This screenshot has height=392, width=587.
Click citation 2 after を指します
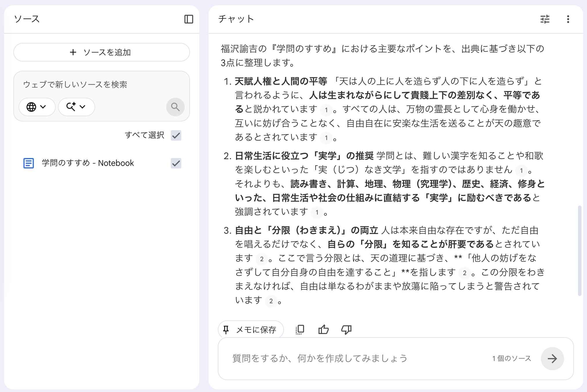(x=464, y=273)
